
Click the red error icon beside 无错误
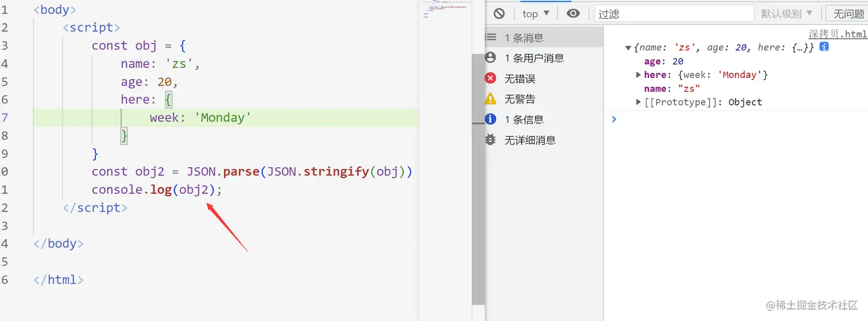[490, 78]
